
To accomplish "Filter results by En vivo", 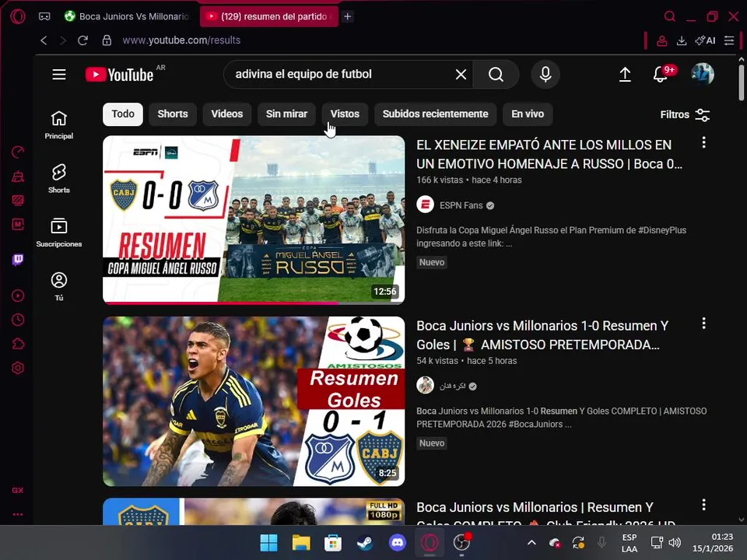I will coord(528,114).
